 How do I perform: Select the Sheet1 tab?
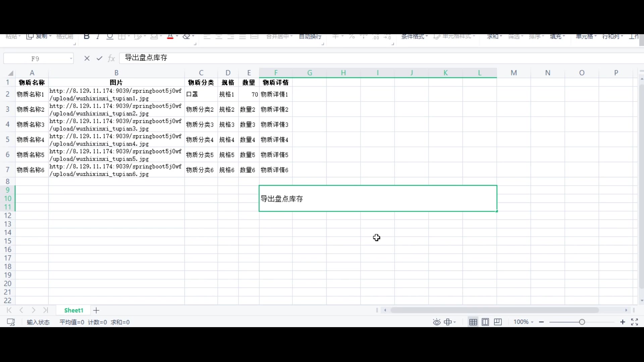pyautogui.click(x=73, y=310)
